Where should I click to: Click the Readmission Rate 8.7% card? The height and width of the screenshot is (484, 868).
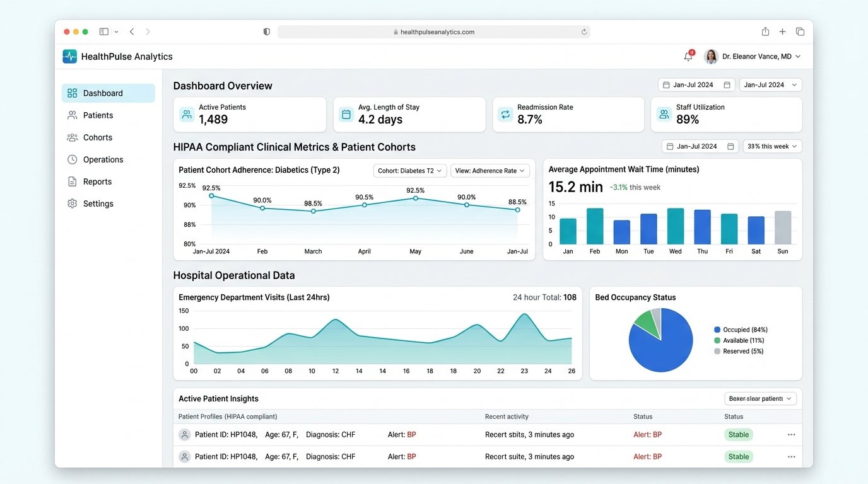(568, 114)
